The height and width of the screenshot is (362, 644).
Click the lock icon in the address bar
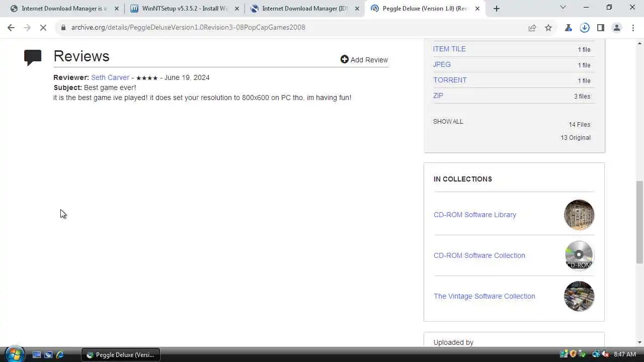click(x=63, y=28)
